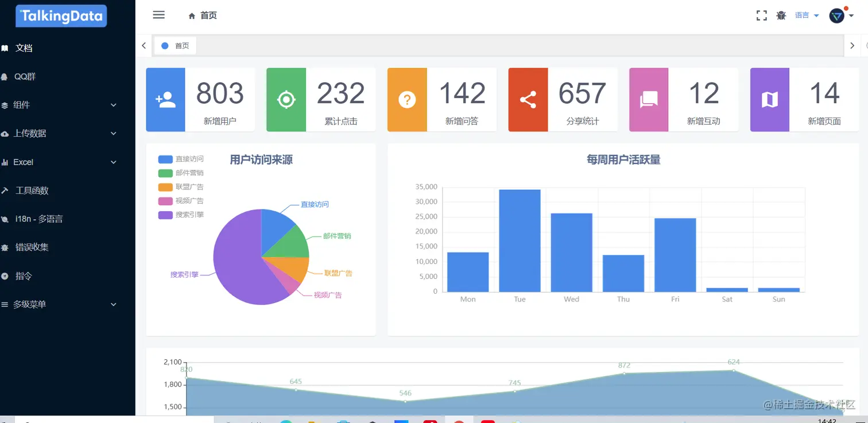The image size is (868, 423).
Task: Click the red share icon on 分享统计 card
Action: (x=528, y=100)
